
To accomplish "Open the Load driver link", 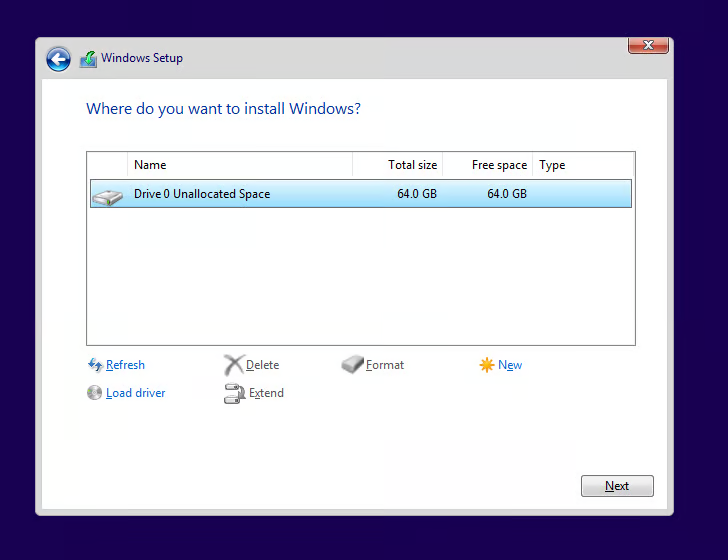I will tap(135, 393).
